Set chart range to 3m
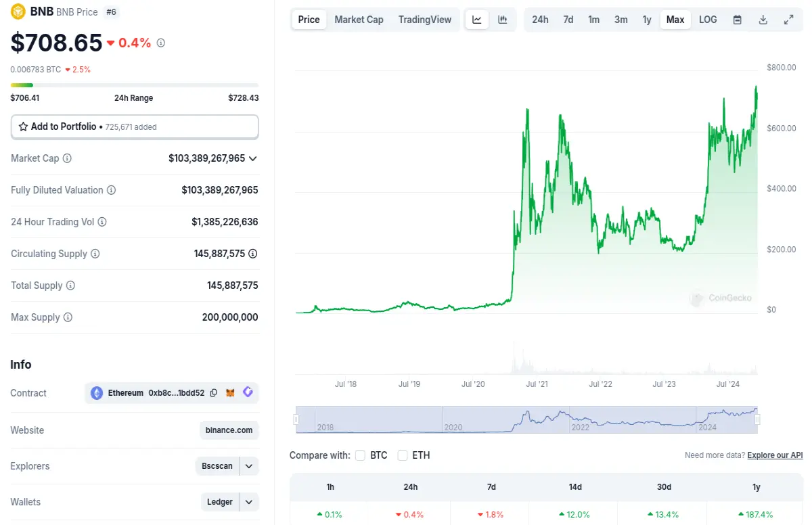Viewport: 812px width, 525px height. (x=621, y=20)
